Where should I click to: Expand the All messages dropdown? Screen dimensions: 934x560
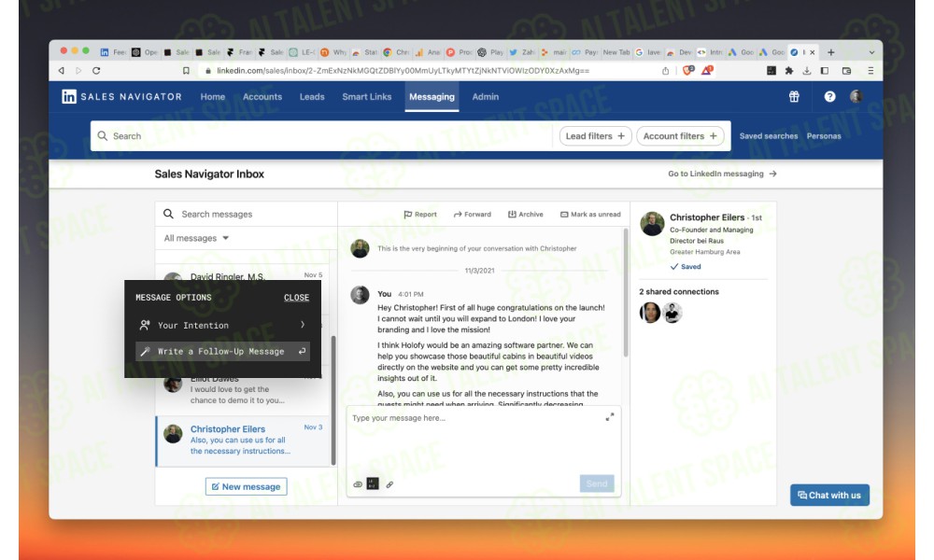(x=196, y=238)
